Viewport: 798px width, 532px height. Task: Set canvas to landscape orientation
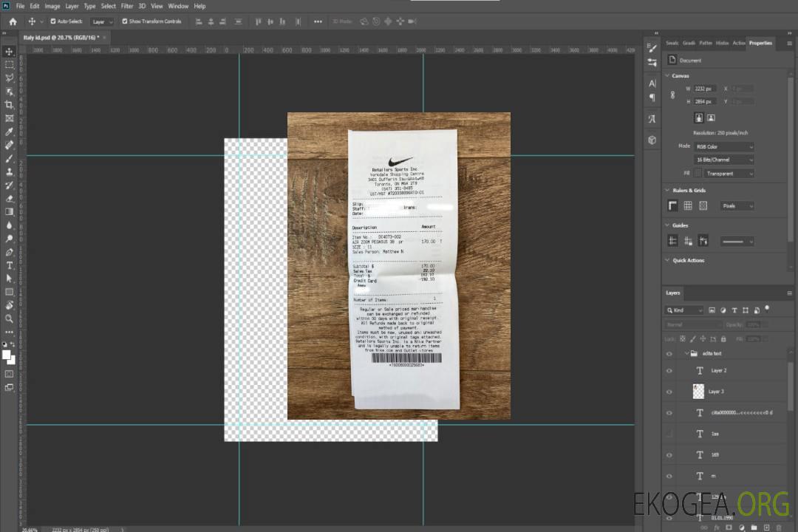tap(711, 118)
